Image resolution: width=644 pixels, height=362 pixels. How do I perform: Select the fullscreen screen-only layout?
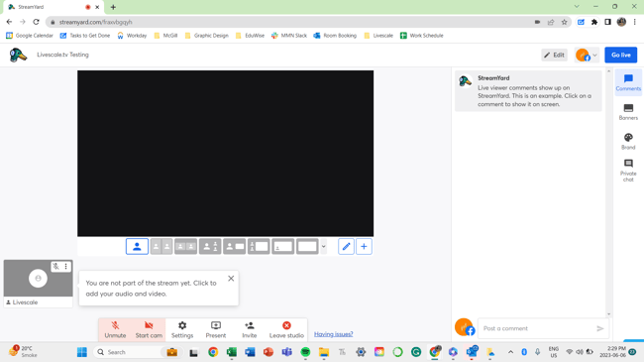307,246
